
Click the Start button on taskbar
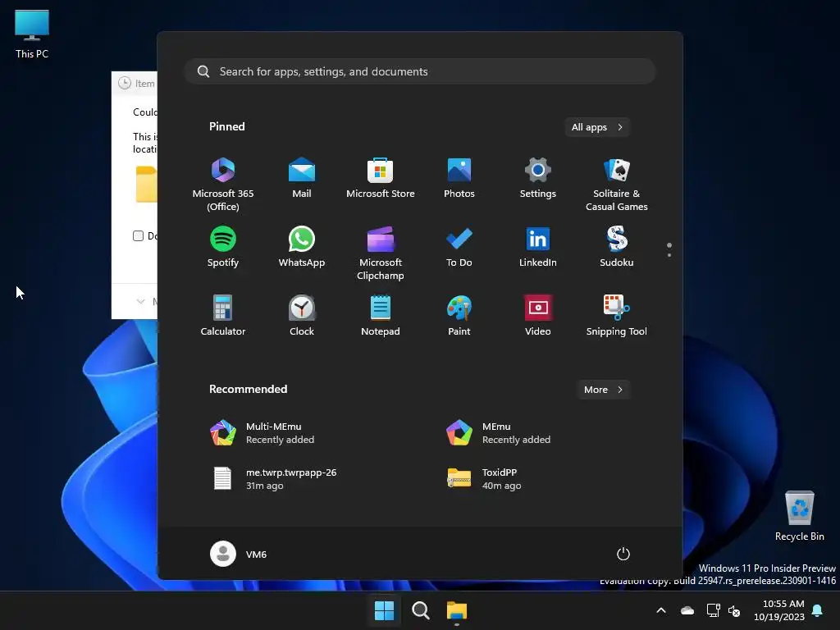[384, 610]
